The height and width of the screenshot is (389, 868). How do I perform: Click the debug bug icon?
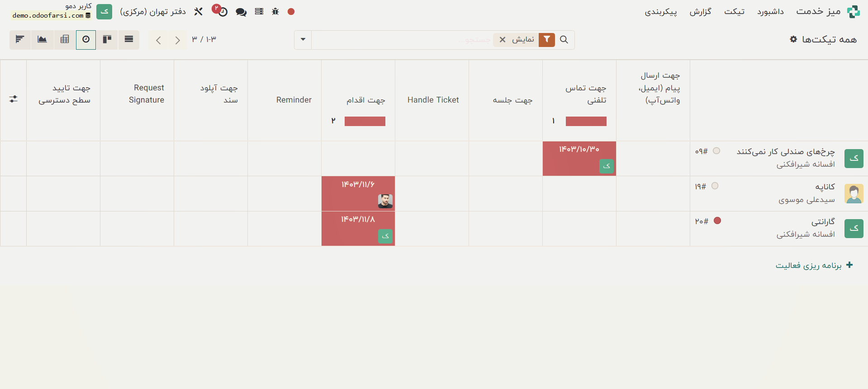click(x=275, y=12)
